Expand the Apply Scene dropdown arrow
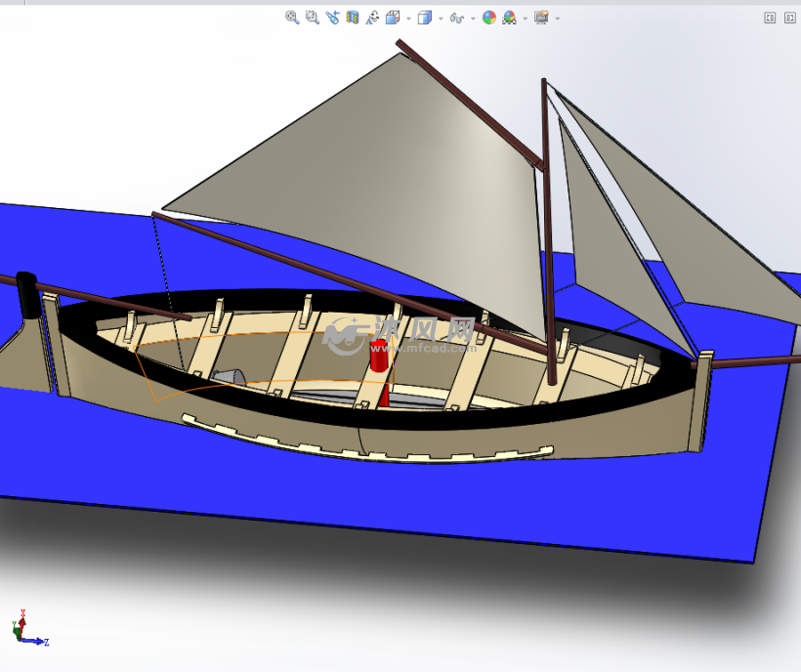The width and height of the screenshot is (801, 672). (x=524, y=18)
